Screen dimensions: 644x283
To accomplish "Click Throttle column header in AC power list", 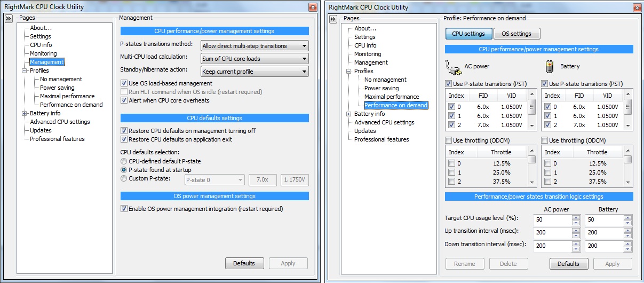I will (501, 152).
